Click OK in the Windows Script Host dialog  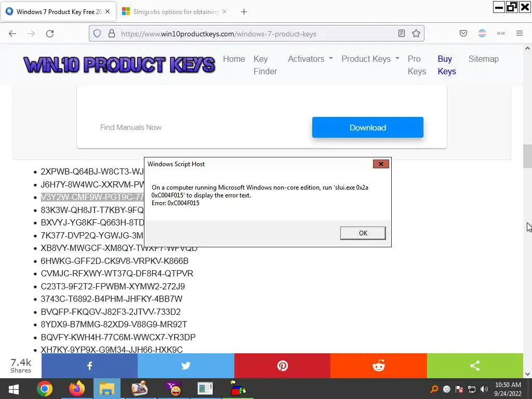coord(363,233)
